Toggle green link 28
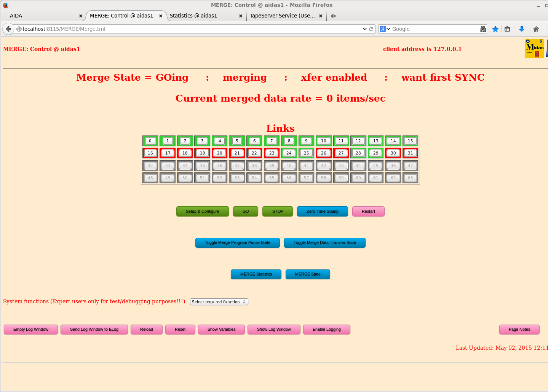This screenshot has height=392, width=548. (358, 153)
